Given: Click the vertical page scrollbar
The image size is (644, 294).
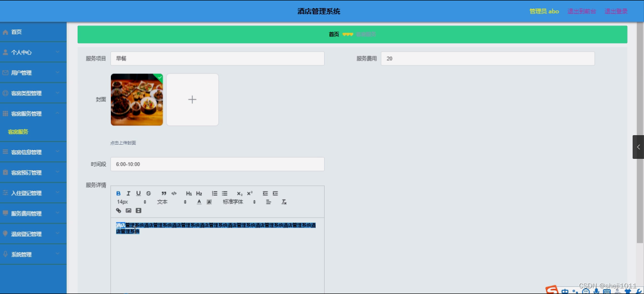Looking at the screenshot, I should [x=640, y=133].
